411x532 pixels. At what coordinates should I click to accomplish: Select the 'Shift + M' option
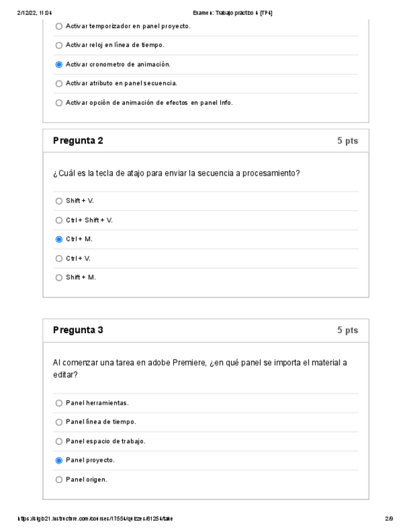click(59, 277)
